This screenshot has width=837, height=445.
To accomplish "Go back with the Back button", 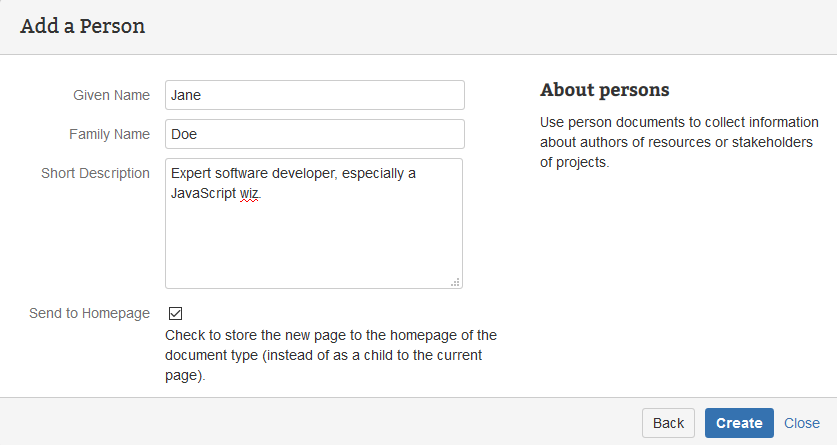I will [668, 423].
